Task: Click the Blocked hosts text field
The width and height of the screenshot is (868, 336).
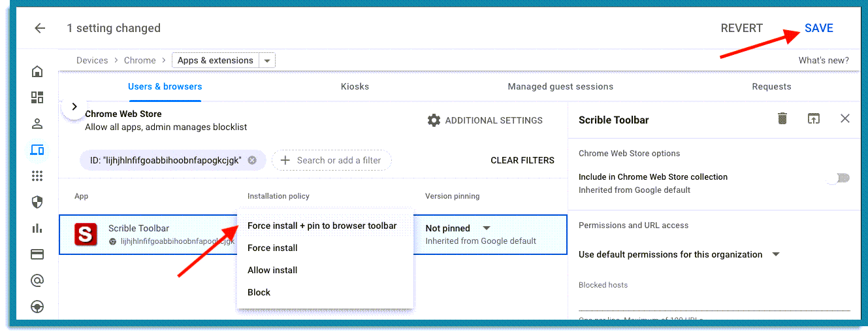Action: click(x=715, y=301)
